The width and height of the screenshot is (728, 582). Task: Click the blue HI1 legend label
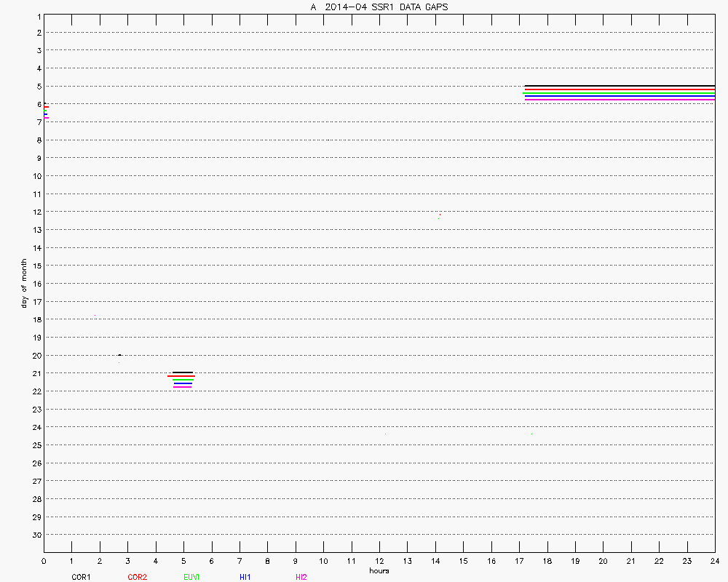coord(245,577)
